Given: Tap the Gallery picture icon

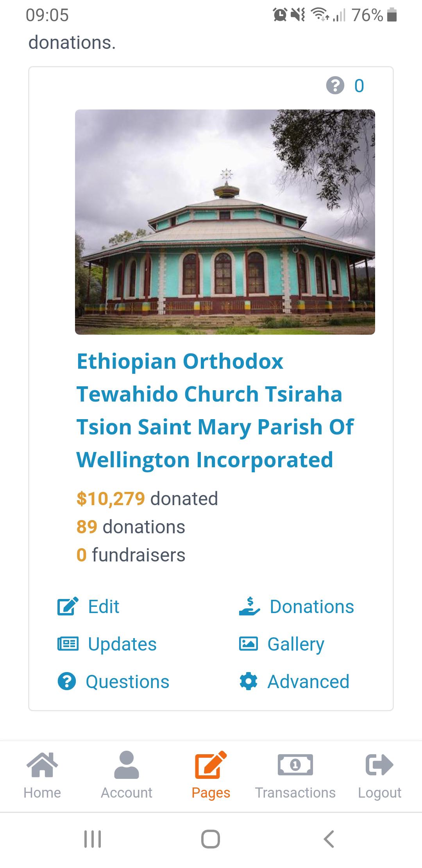Looking at the screenshot, I should click(x=248, y=644).
